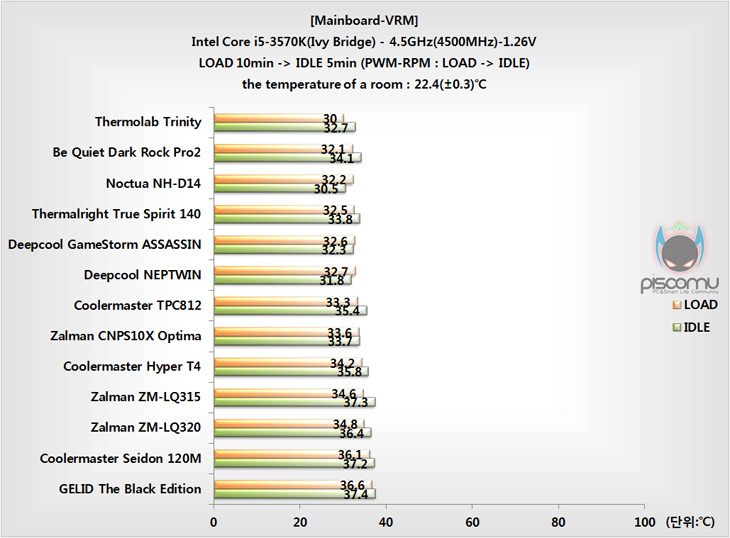730x538 pixels.
Task: Click the 37.3 value for Zalman ZM-LQ315
Action: pos(356,402)
